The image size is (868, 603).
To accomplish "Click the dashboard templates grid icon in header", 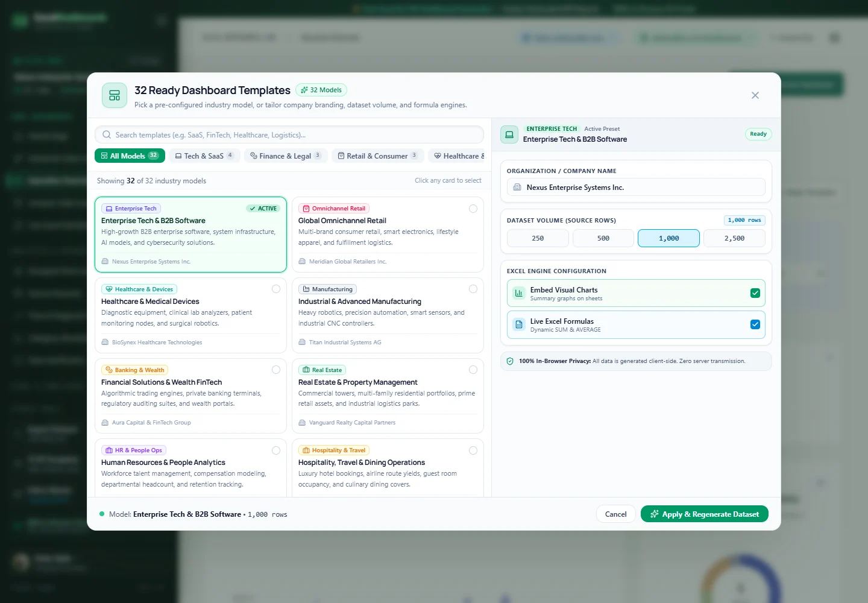I will (x=115, y=95).
